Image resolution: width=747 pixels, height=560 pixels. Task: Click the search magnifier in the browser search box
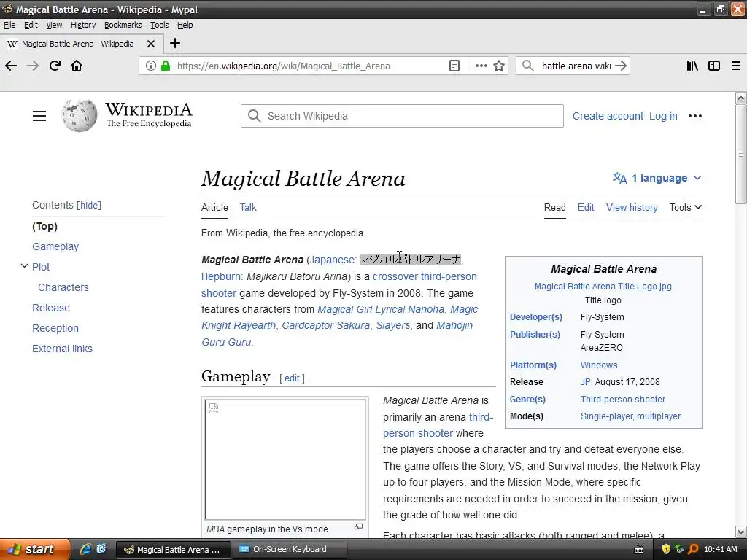[528, 66]
